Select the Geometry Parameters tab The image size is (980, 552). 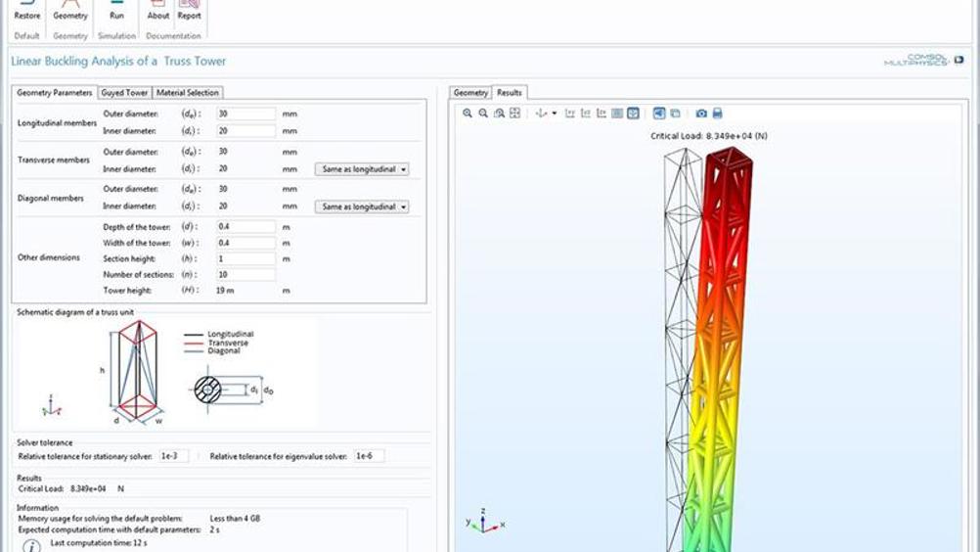click(55, 93)
